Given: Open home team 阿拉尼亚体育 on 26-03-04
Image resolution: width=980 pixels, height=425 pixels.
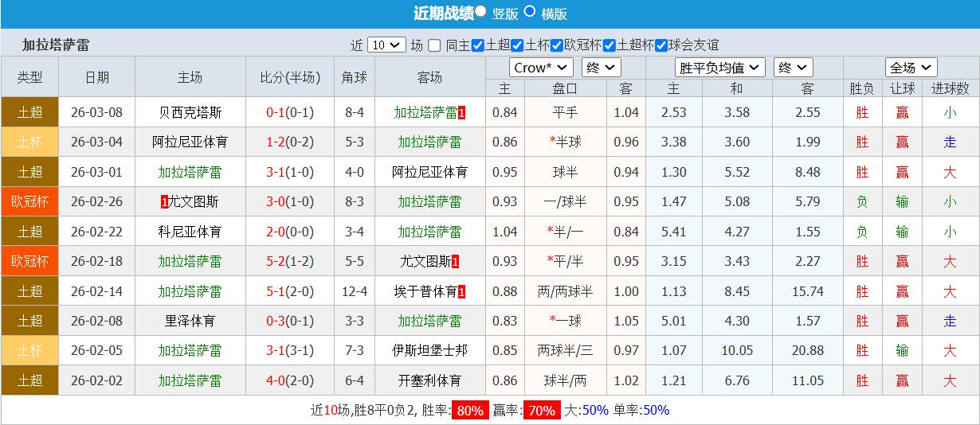Looking at the screenshot, I should point(190,142).
